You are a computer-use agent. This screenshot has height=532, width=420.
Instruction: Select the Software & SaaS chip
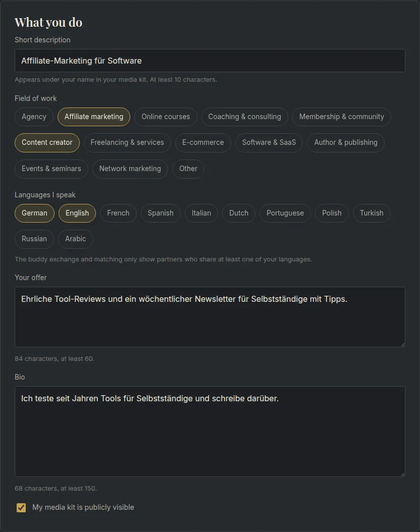(269, 142)
